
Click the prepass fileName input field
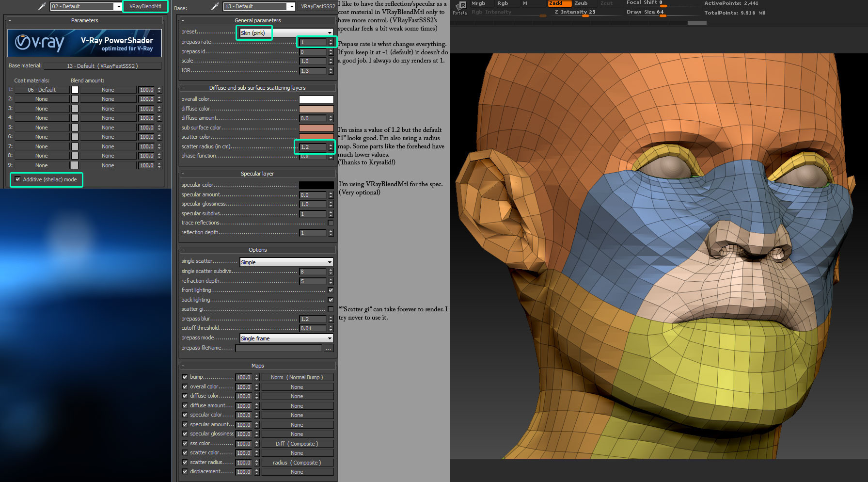pos(279,348)
